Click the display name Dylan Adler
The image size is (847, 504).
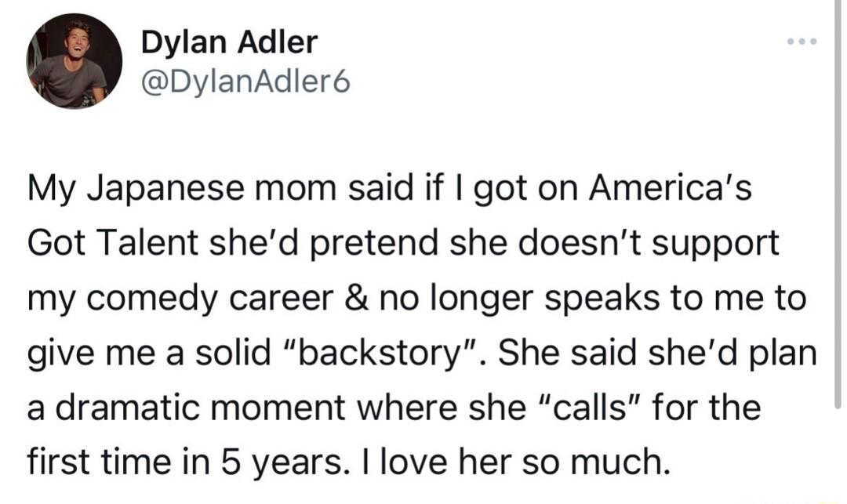(x=228, y=42)
